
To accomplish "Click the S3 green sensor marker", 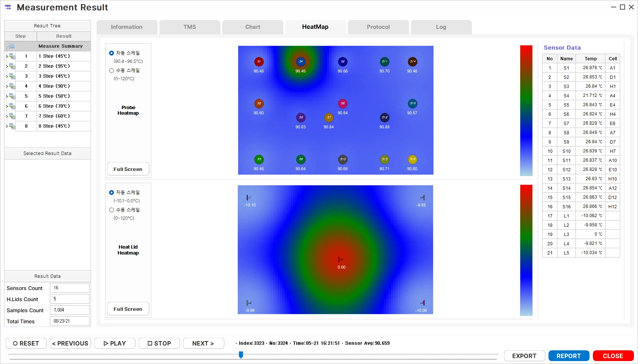I will pos(259,159).
